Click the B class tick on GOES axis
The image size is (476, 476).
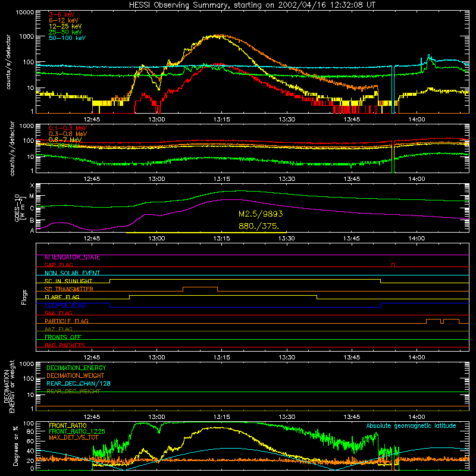[x=32, y=220]
